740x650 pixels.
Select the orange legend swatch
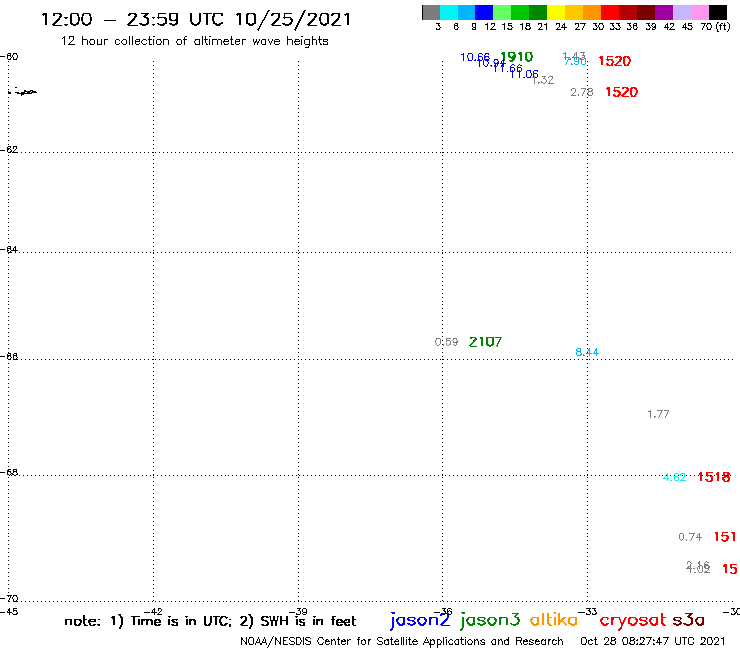(591, 12)
